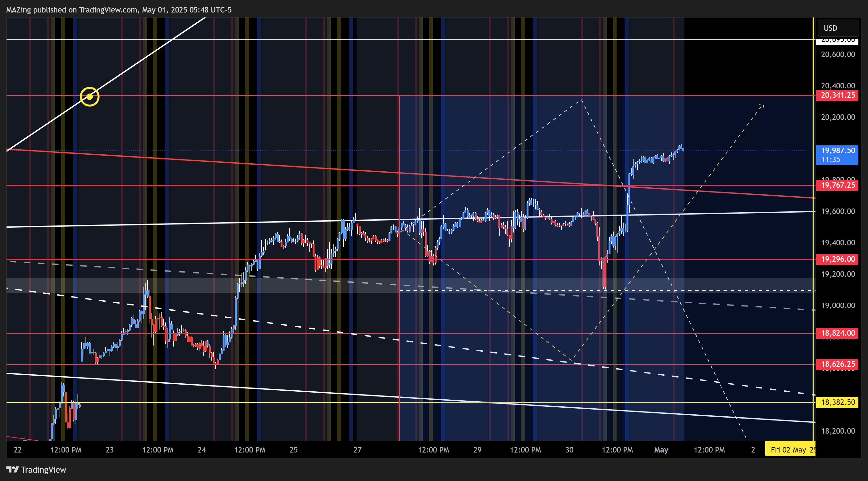Click the 19,600.00 price axis label
This screenshot has width=868, height=481.
[x=838, y=211]
